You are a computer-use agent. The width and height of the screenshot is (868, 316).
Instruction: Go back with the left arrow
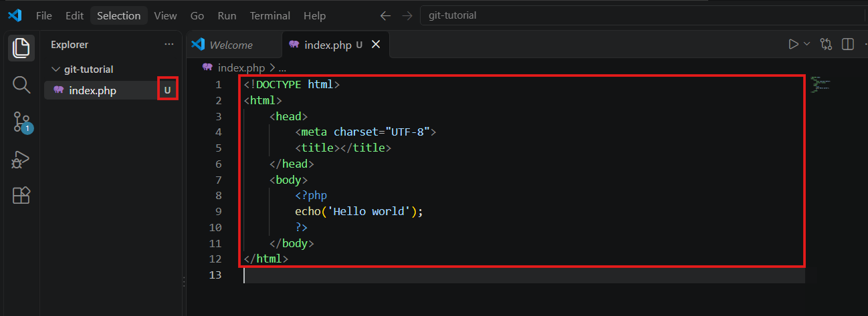pos(385,15)
